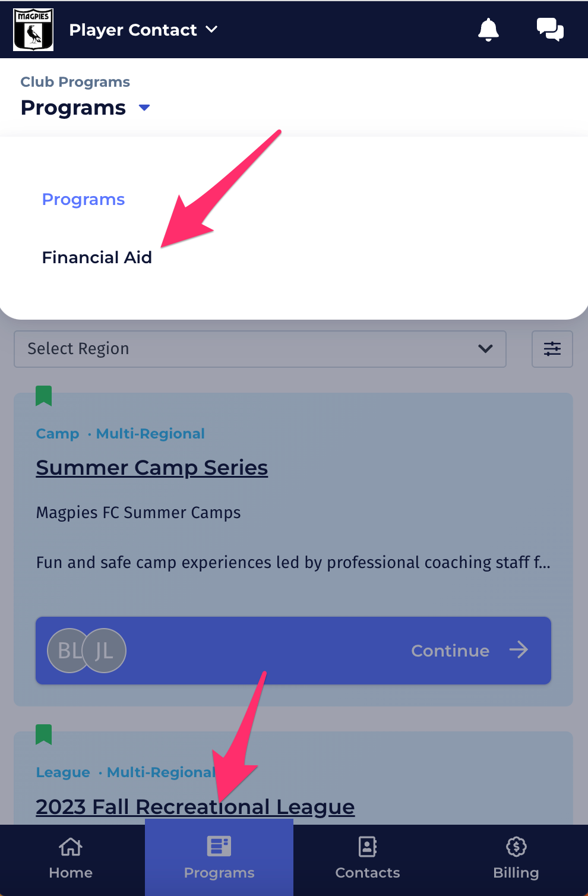Image resolution: width=588 pixels, height=896 pixels.
Task: Expand the Player Contact role switcher
Action: pos(143,30)
